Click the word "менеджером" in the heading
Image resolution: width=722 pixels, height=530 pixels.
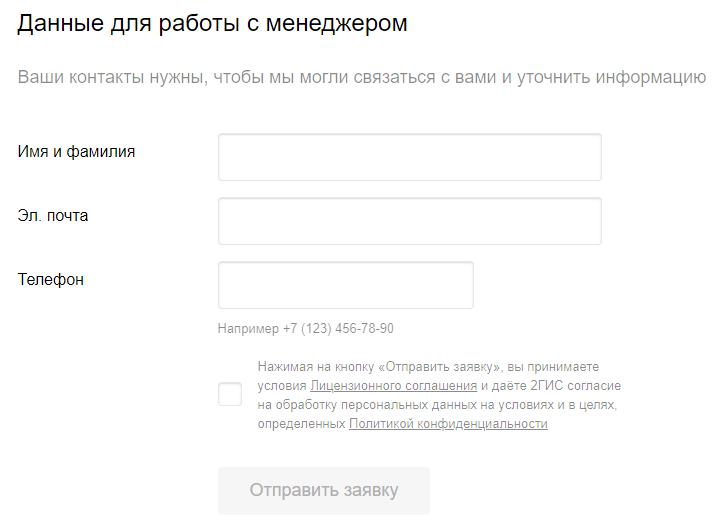pos(347,24)
